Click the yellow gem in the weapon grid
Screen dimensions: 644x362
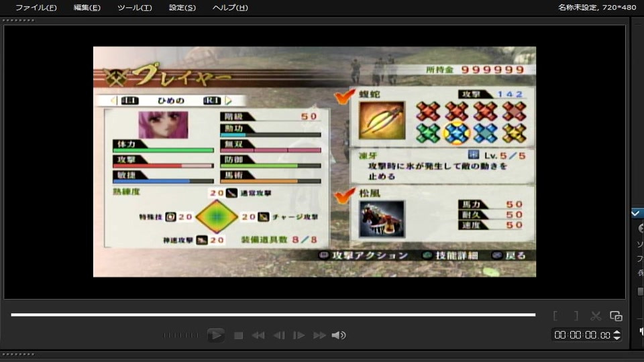point(515,133)
